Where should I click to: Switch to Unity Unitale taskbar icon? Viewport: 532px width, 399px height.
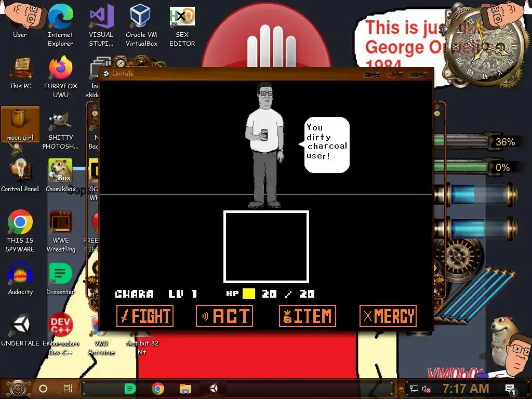tap(214, 389)
